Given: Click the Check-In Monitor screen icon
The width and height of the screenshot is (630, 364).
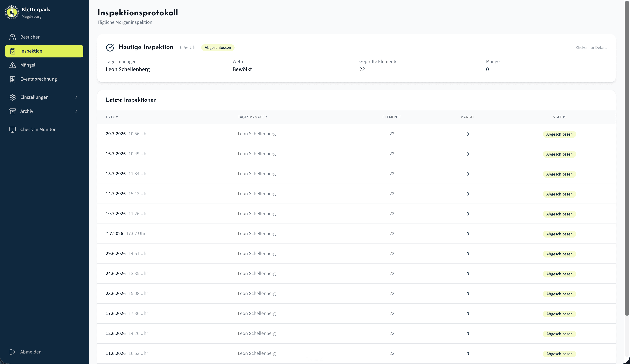Looking at the screenshot, I should point(12,129).
